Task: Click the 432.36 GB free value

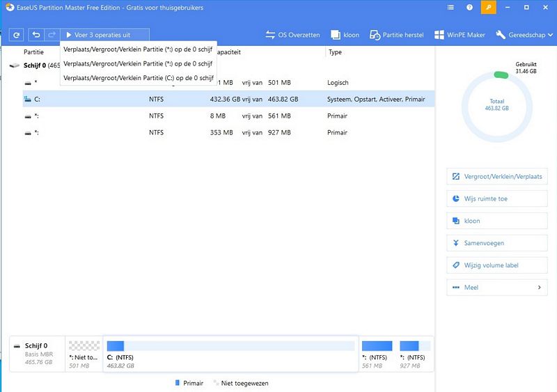Action: pos(225,99)
